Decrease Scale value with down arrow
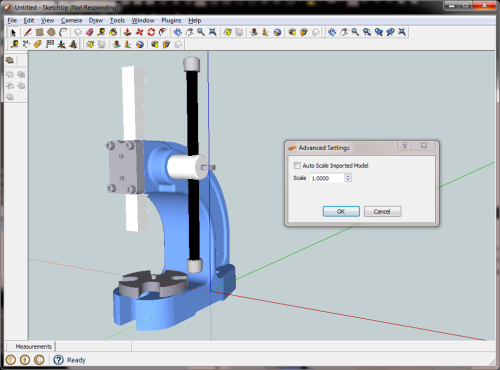Image resolution: width=500 pixels, height=370 pixels. point(348,180)
